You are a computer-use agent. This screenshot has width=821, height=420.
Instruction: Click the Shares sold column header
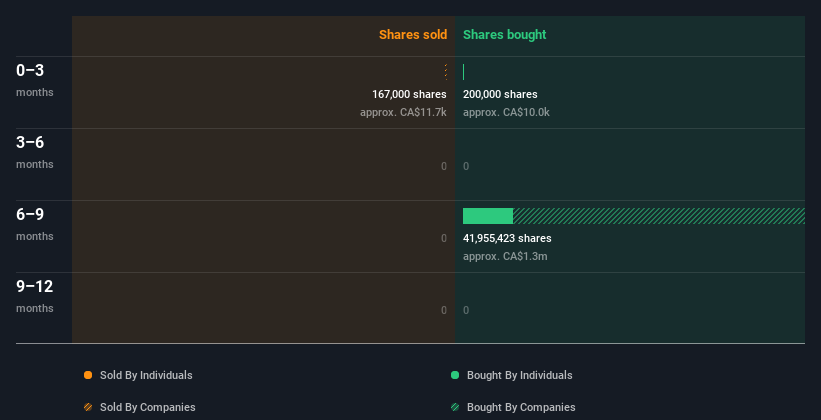pos(413,35)
